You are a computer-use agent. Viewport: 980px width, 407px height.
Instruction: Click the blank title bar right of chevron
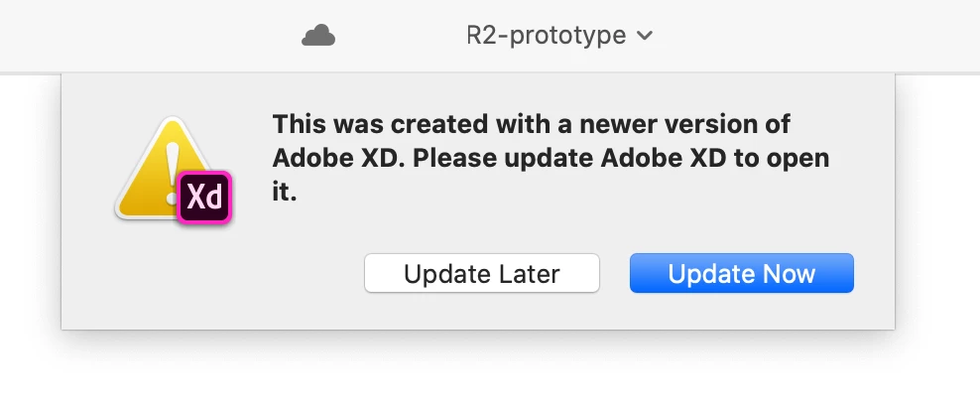point(813,37)
